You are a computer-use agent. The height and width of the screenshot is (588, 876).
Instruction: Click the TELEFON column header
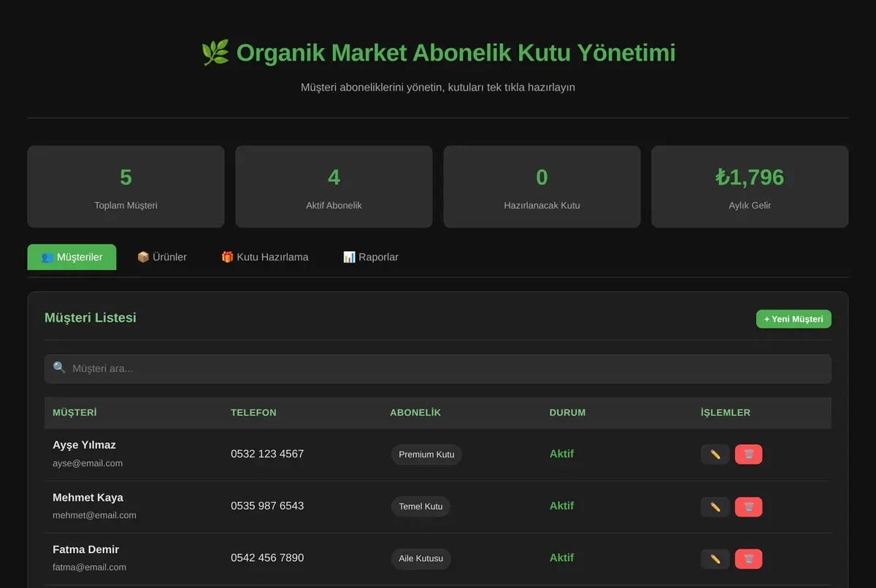click(x=253, y=413)
